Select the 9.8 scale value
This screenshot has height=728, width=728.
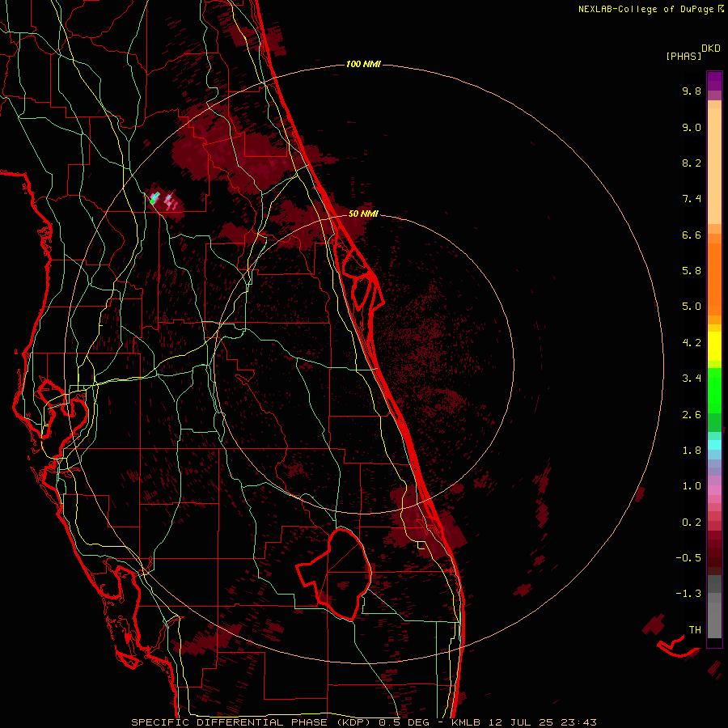click(x=692, y=91)
